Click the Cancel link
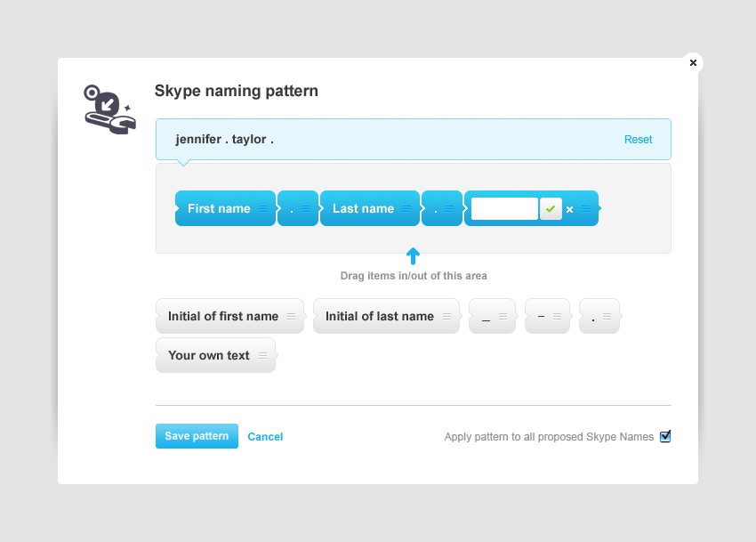 265,437
